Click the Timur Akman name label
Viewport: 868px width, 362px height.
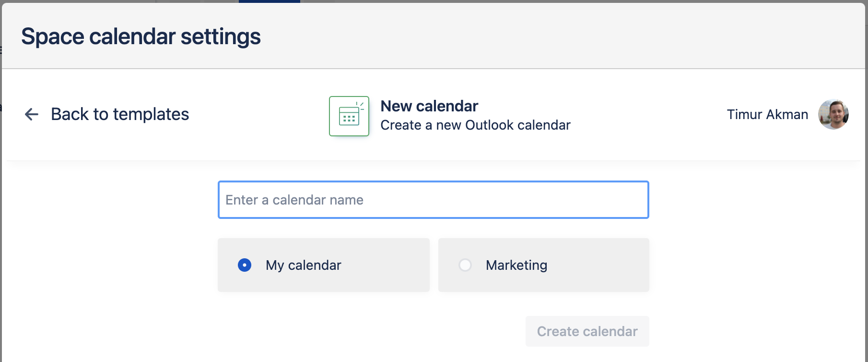click(x=767, y=114)
